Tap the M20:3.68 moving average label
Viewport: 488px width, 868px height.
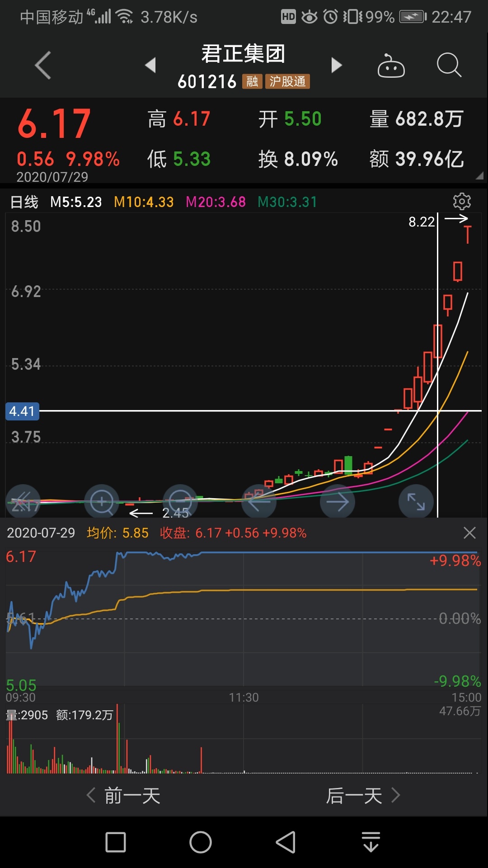pyautogui.click(x=216, y=202)
